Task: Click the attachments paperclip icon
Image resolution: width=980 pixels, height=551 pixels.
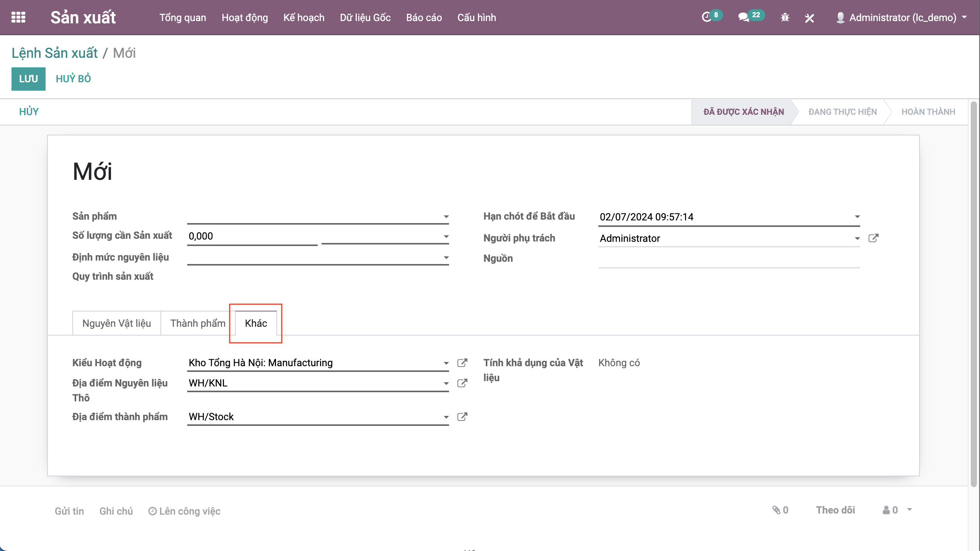Action: 776,510
